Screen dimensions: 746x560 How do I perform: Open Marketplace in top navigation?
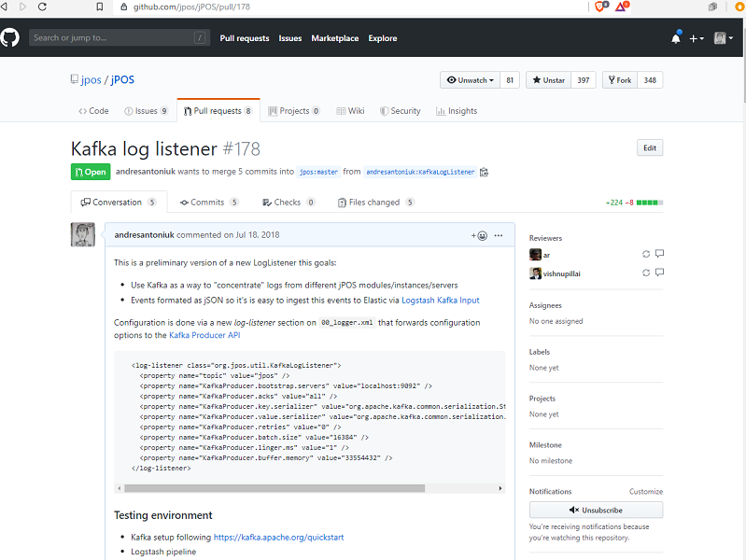point(335,38)
